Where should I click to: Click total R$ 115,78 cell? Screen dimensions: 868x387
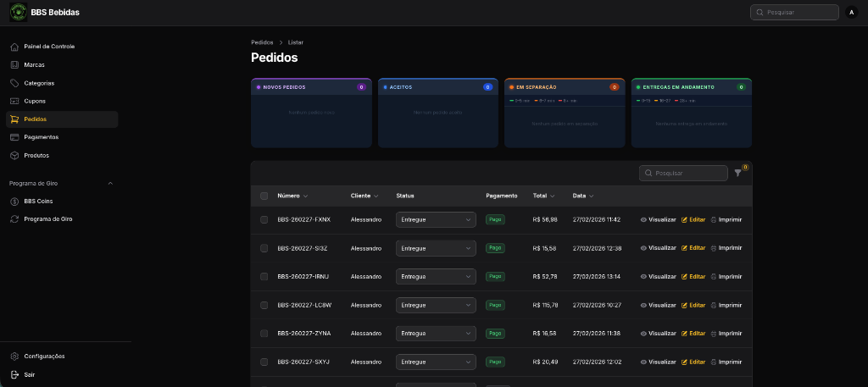pyautogui.click(x=545, y=305)
